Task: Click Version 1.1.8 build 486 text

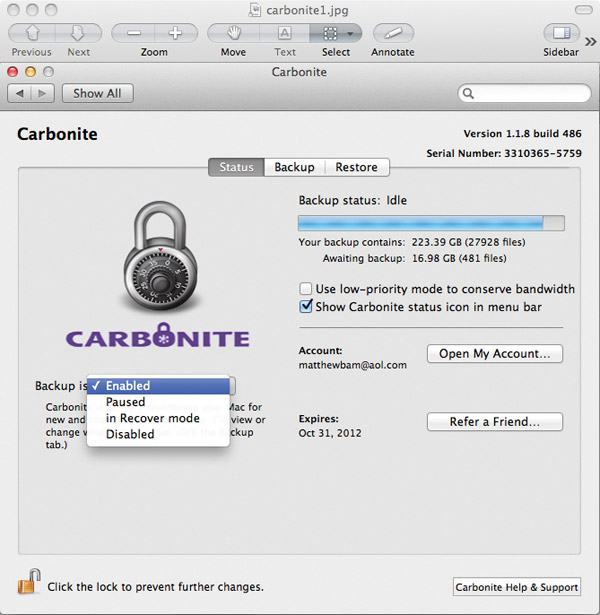Action: pyautogui.click(x=522, y=133)
